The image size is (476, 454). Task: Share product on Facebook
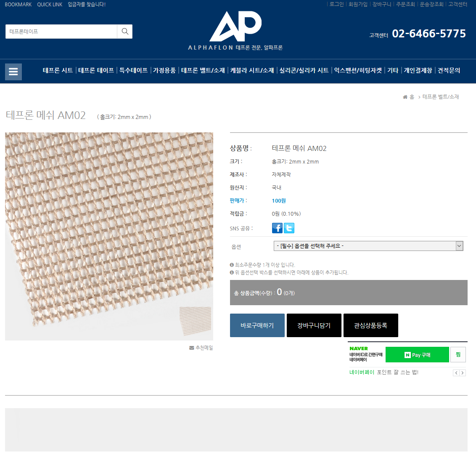pyautogui.click(x=277, y=228)
